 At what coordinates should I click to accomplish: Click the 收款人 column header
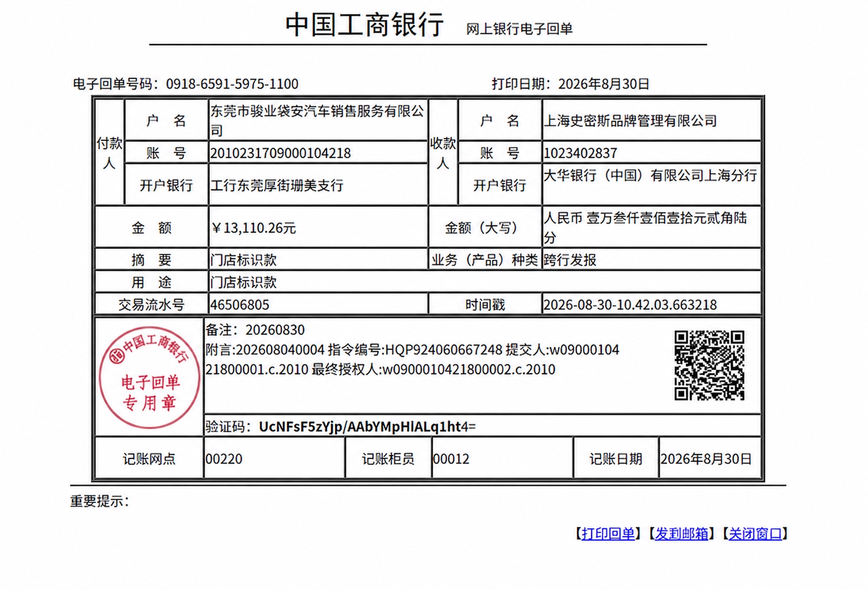[443, 153]
